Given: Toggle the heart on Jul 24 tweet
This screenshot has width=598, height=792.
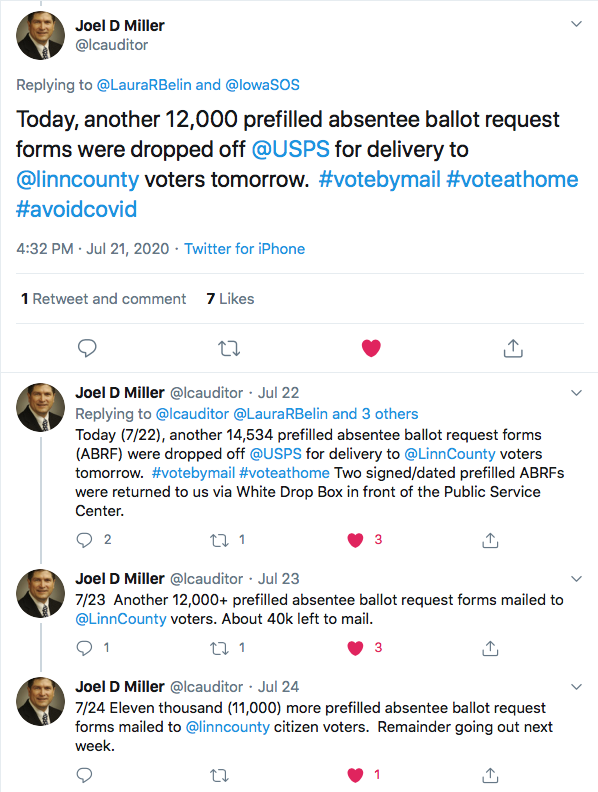Looking at the screenshot, I should pyautogui.click(x=356, y=775).
